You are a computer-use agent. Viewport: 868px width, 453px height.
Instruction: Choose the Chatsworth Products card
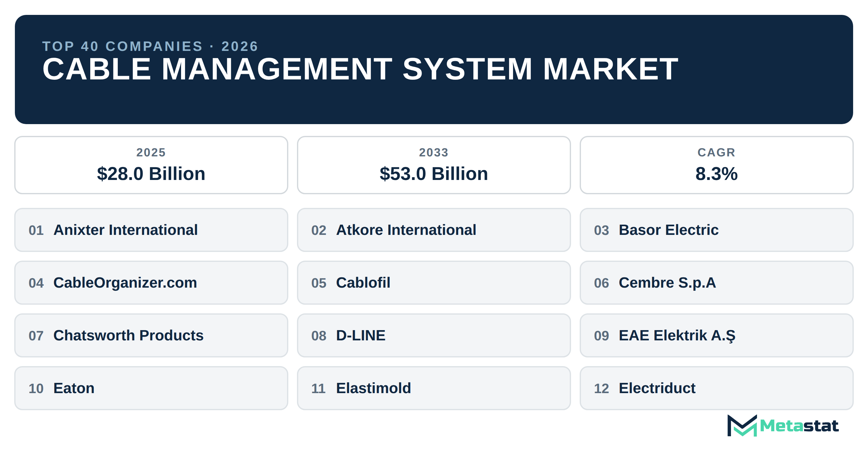151,335
